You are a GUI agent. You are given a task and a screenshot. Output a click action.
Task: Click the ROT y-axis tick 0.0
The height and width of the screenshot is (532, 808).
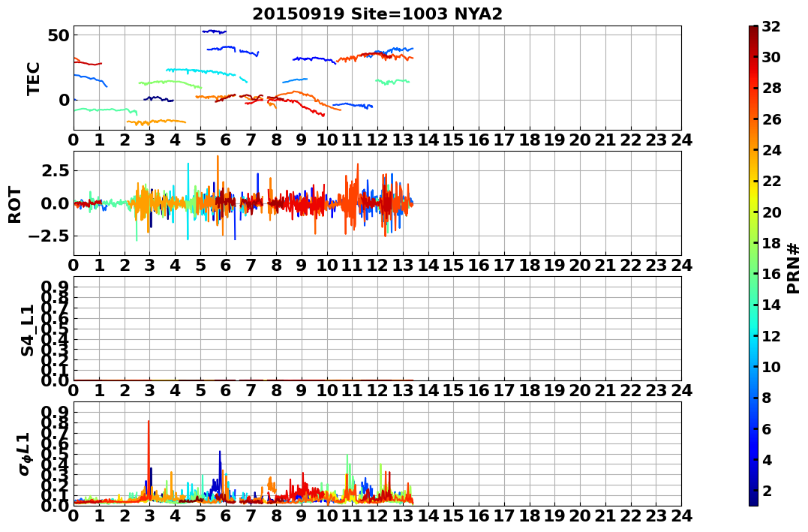click(55, 203)
